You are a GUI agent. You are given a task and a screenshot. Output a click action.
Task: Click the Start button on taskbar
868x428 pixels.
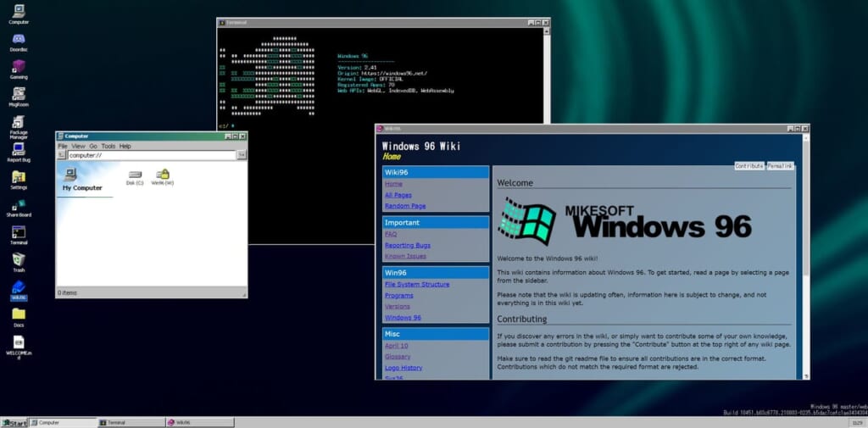pos(14,423)
